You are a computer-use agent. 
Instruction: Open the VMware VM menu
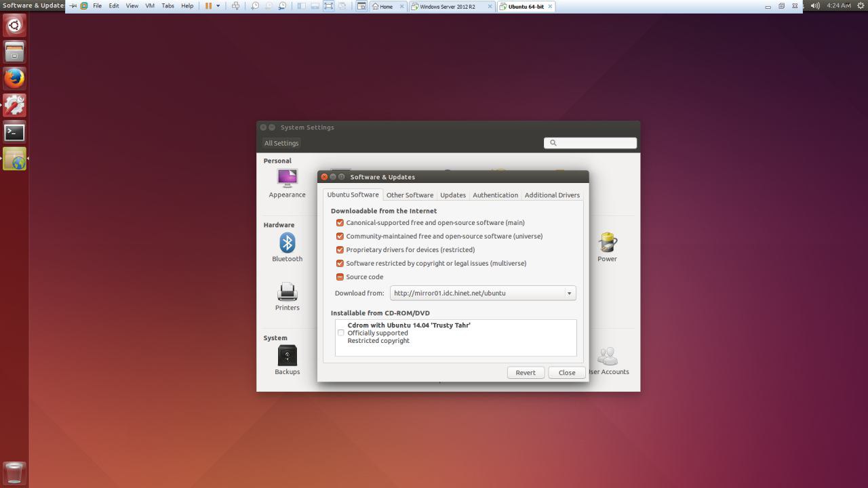tap(150, 6)
